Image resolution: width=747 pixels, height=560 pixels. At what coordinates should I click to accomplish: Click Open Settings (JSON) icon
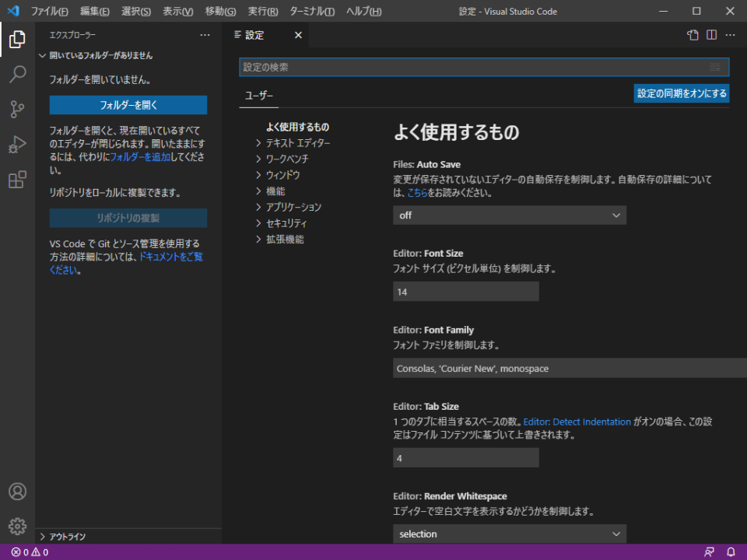693,35
